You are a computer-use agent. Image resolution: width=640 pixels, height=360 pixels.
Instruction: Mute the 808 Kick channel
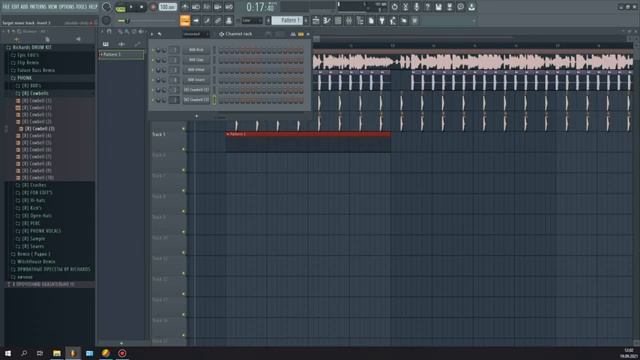(x=153, y=50)
